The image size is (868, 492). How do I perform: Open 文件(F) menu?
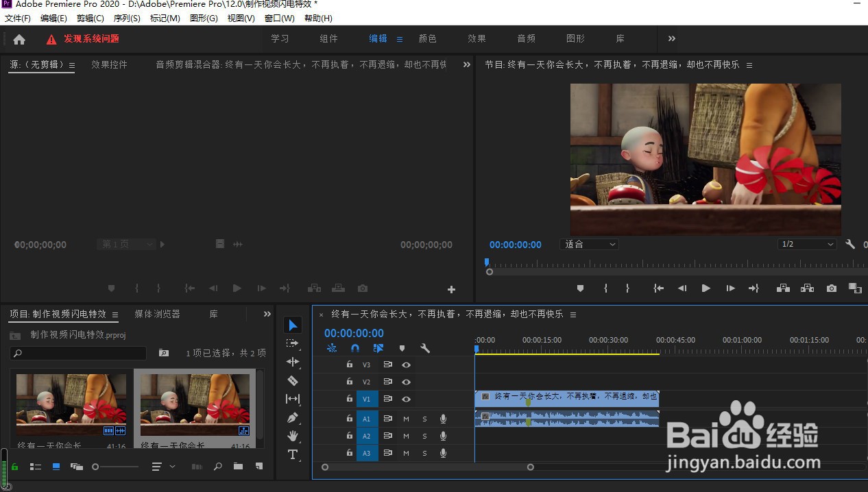click(x=18, y=19)
